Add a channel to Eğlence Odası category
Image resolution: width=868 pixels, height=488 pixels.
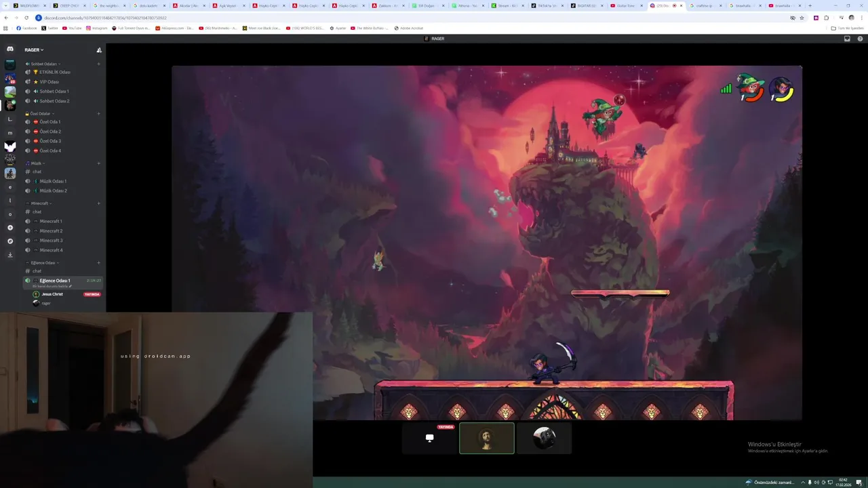[98, 262]
